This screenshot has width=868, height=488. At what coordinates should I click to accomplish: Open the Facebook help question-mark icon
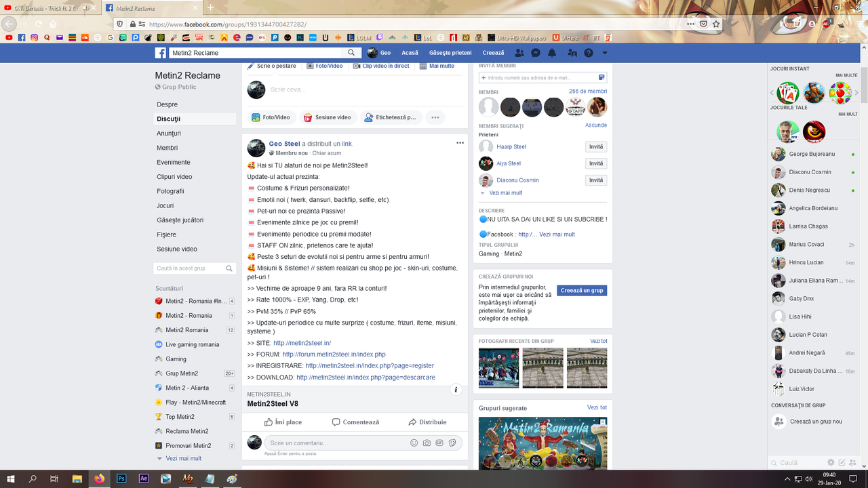(x=589, y=53)
